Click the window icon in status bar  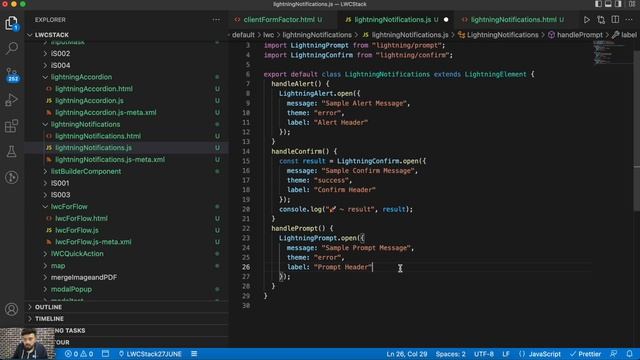coord(105,354)
